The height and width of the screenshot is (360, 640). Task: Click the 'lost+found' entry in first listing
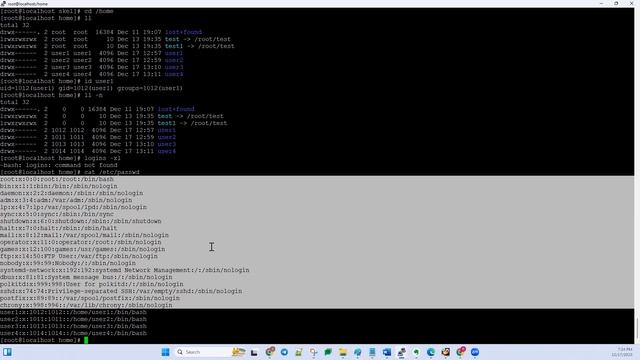click(x=183, y=32)
